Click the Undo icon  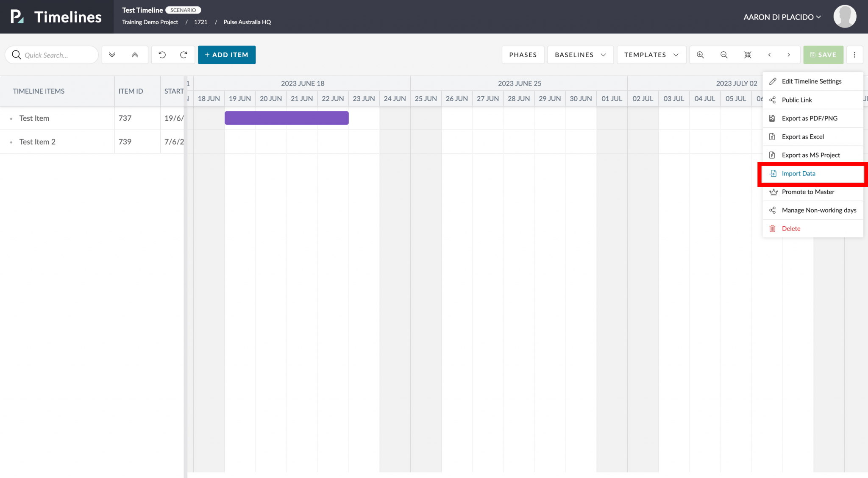[161, 55]
